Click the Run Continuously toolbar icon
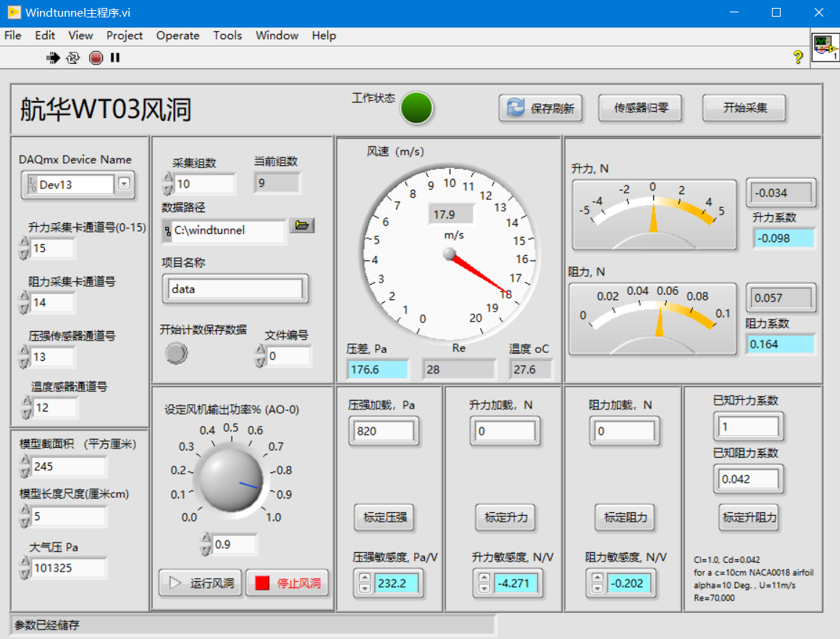The height and width of the screenshot is (639, 840). [73, 58]
